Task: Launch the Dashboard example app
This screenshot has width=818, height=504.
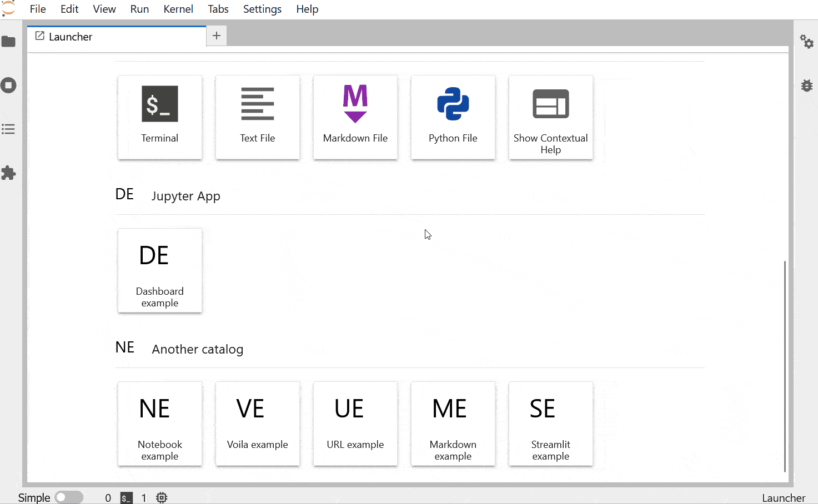Action: pos(160,271)
